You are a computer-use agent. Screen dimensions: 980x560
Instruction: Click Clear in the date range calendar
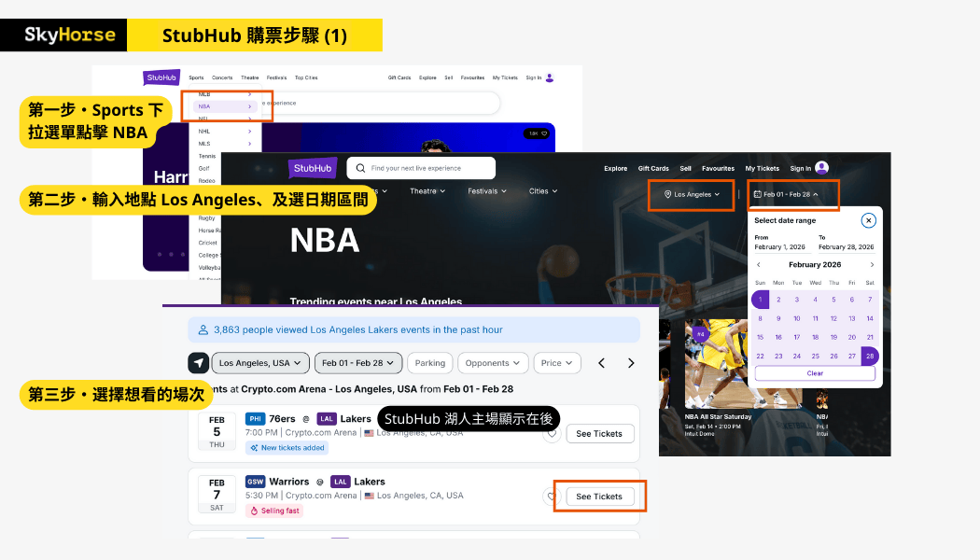point(814,372)
